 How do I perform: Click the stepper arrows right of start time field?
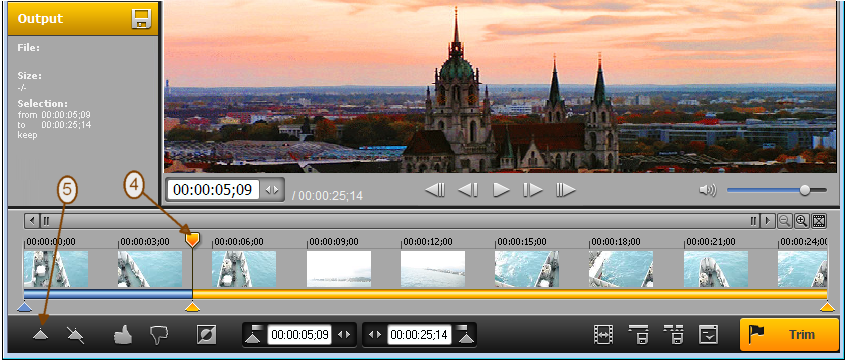coord(344,335)
